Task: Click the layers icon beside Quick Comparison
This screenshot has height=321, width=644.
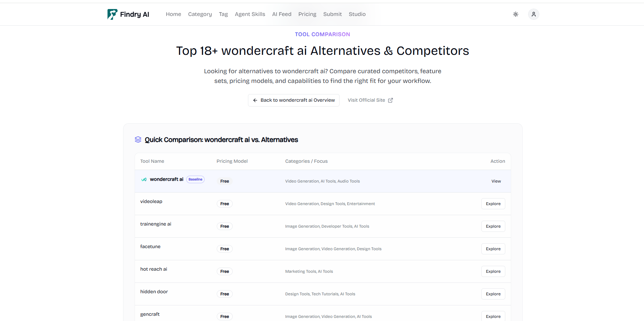Action: coord(138,140)
